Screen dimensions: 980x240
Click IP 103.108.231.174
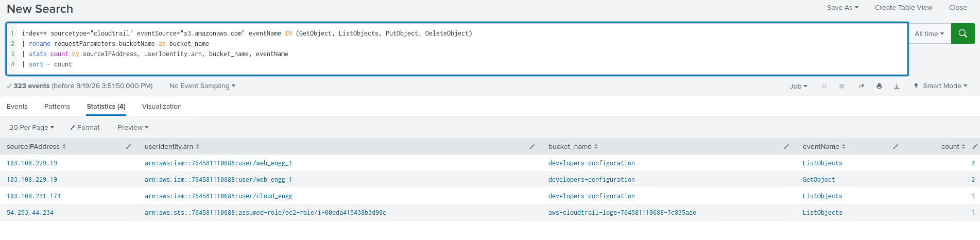(34, 196)
